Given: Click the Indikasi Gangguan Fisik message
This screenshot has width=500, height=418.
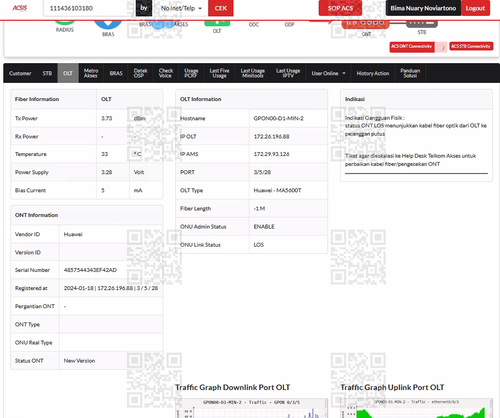Looking at the screenshot, I should click(x=416, y=126).
